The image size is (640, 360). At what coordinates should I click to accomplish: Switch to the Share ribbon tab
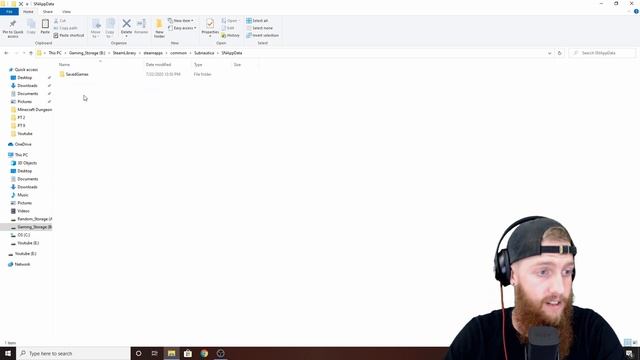point(48,11)
